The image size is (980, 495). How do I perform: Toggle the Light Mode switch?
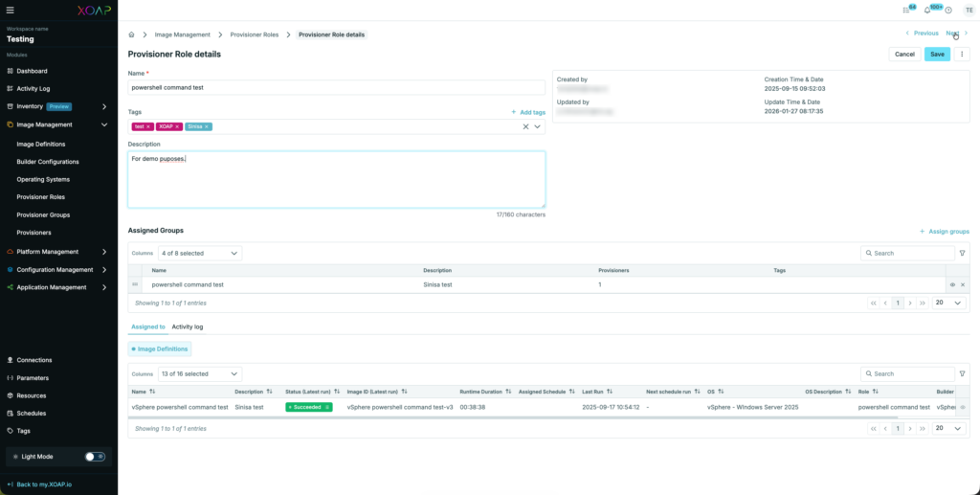(95, 457)
